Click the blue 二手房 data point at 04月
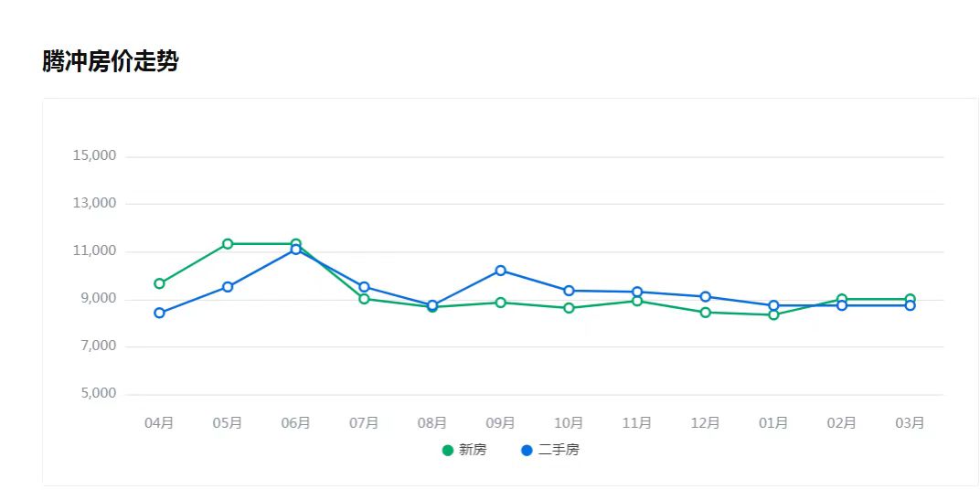Screen dimensions: 980x500 pos(159,313)
